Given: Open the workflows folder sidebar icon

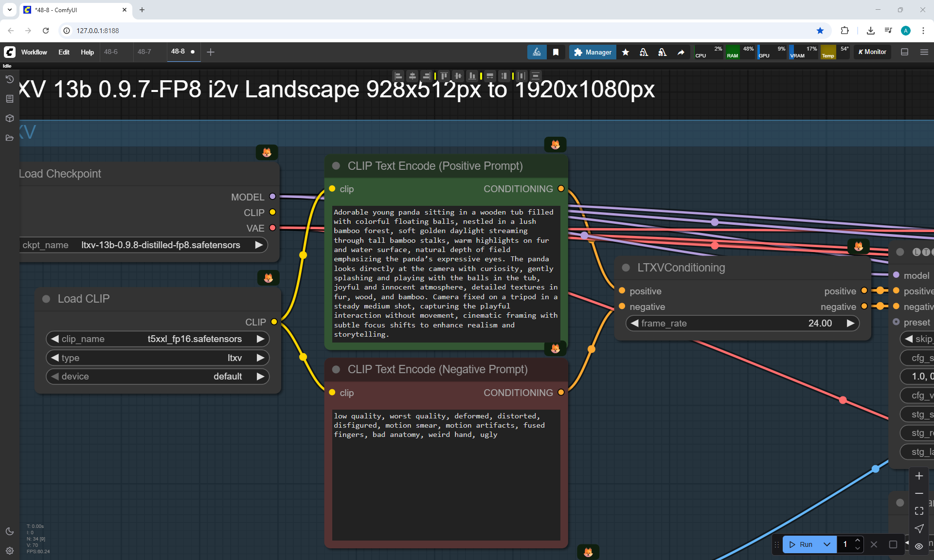Looking at the screenshot, I should click(9, 138).
